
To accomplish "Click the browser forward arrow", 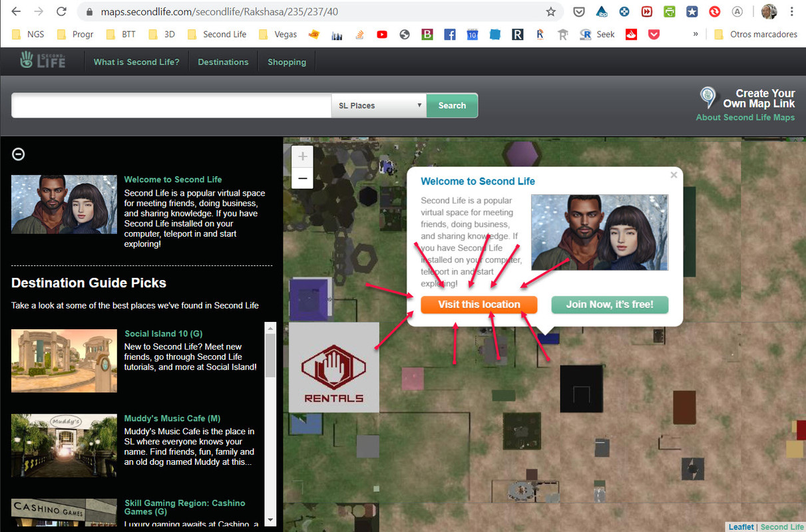I will click(x=39, y=11).
